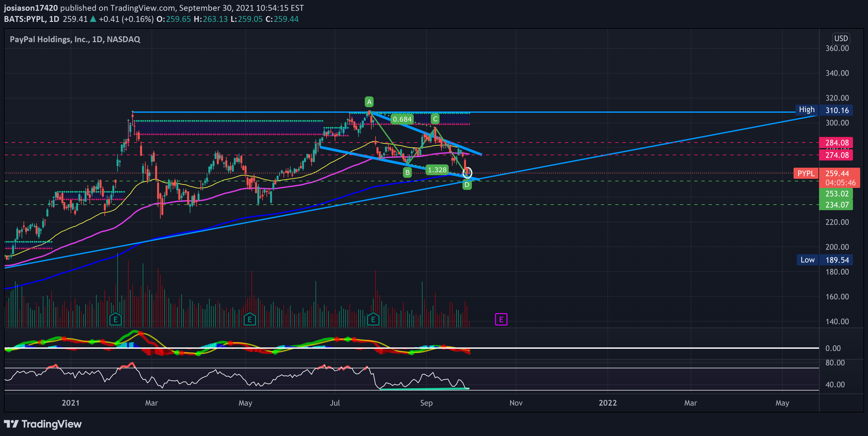Click the 360.00 price axis value
The image size is (868, 436).
(837, 48)
